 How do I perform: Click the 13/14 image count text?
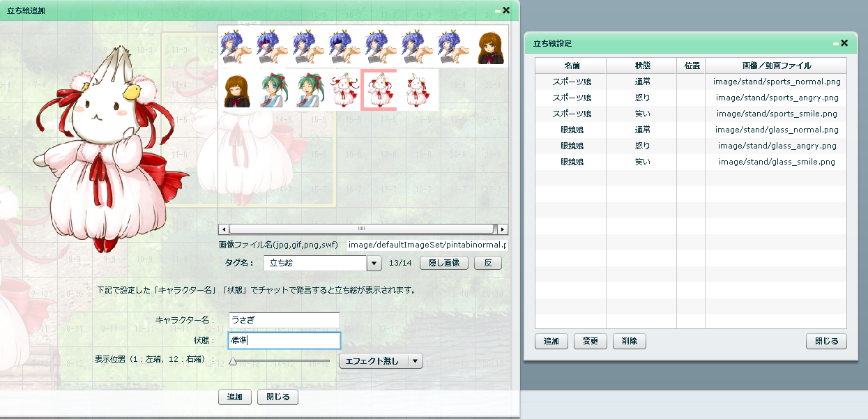click(x=401, y=263)
